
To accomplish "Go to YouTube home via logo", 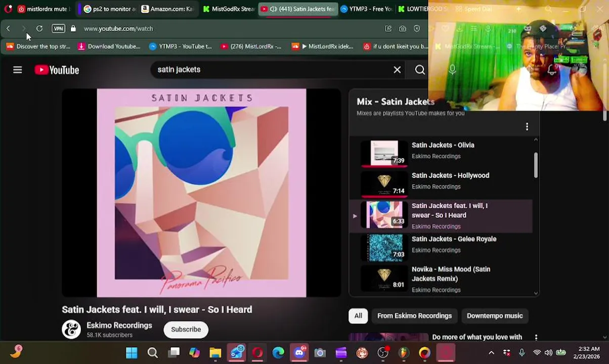I will click(57, 70).
